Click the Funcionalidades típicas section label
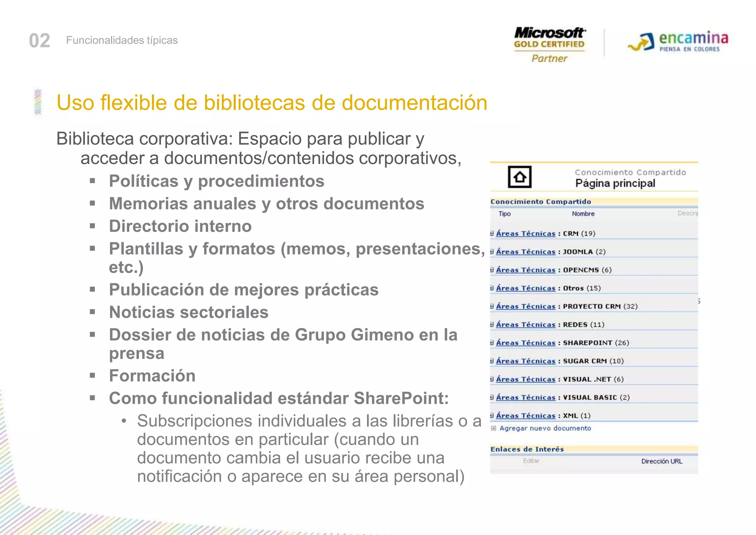Viewport: 756px width, 535px height. [x=122, y=40]
